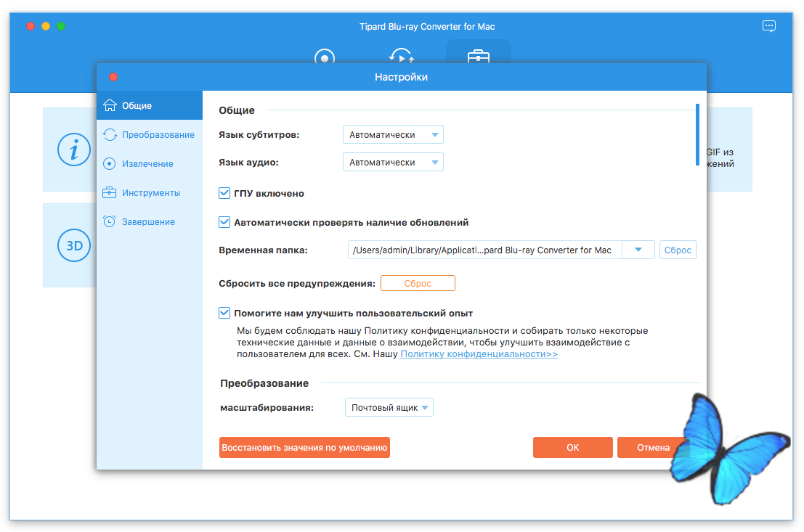804x532 pixels.
Task: Open the Язык субтитров dropdown
Action: 393,135
